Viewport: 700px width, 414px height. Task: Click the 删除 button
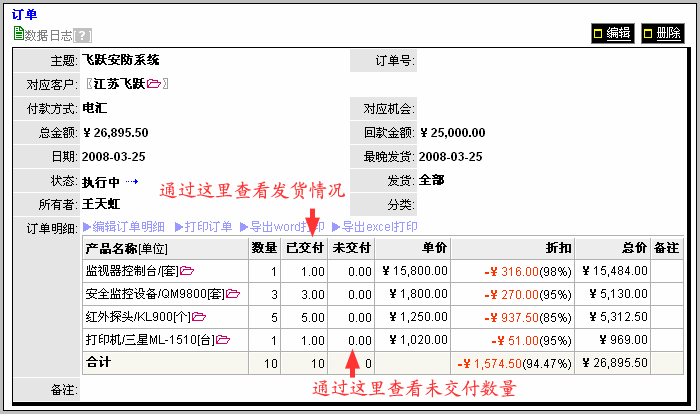pyautogui.click(x=662, y=33)
